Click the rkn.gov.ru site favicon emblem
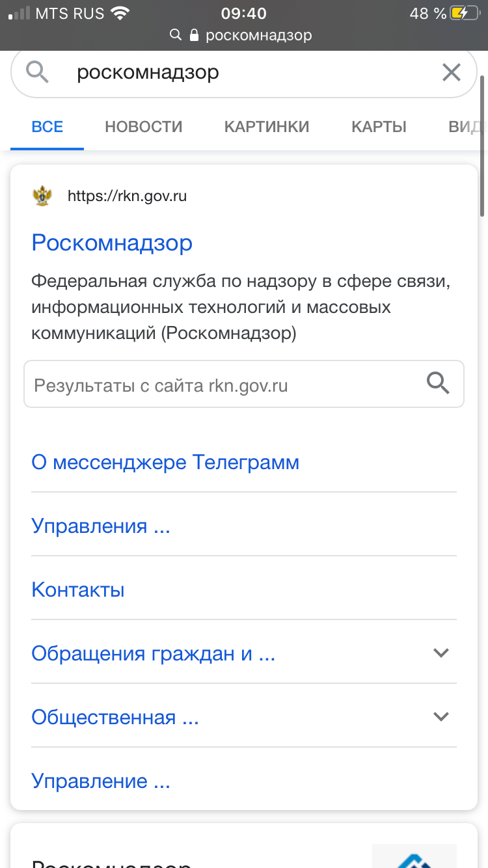This screenshot has height=868, width=488. (42, 196)
